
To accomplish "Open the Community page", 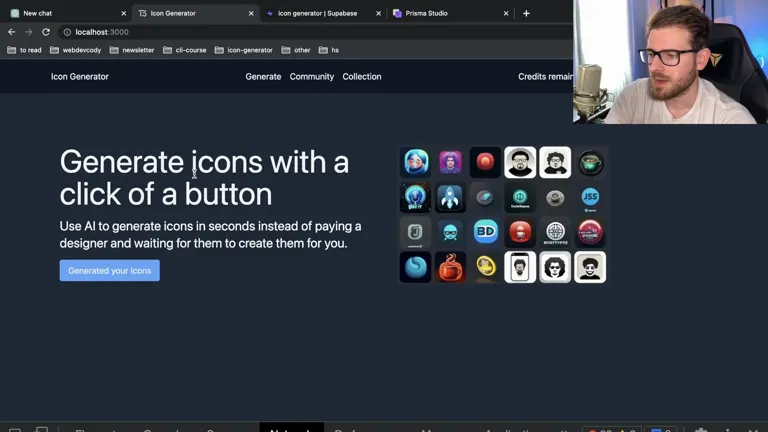I will tap(312, 76).
